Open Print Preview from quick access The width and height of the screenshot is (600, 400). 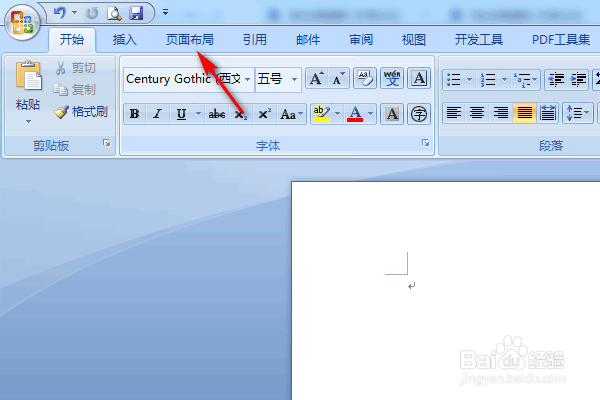[114, 13]
